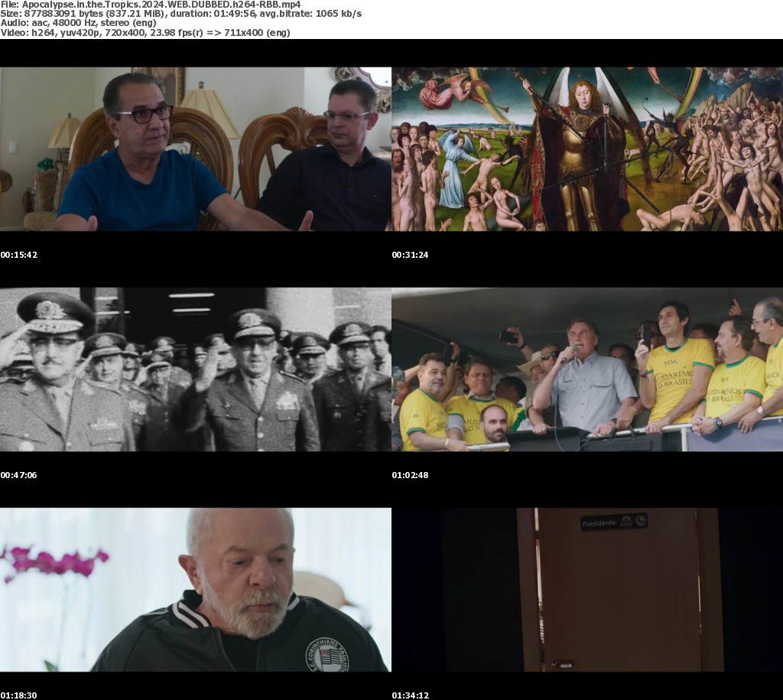The height and width of the screenshot is (700, 783).
Task: Select the 01:18:30 timestamp label
Action: [19, 695]
